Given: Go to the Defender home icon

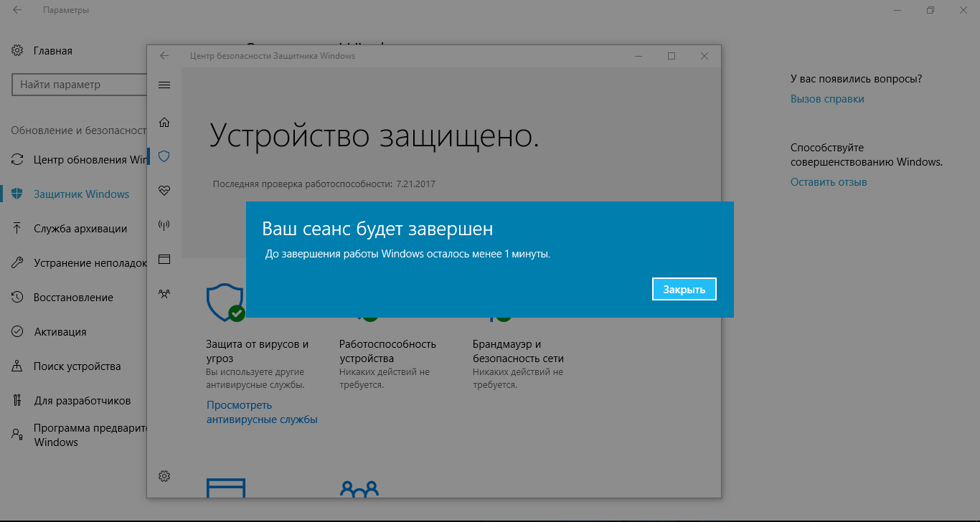Looking at the screenshot, I should tap(164, 122).
